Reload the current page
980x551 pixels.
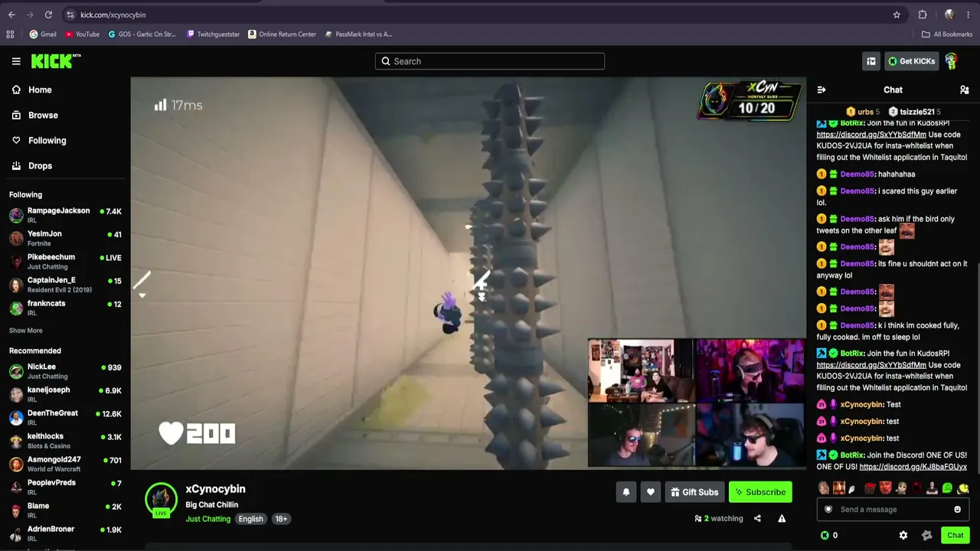pos(48,15)
